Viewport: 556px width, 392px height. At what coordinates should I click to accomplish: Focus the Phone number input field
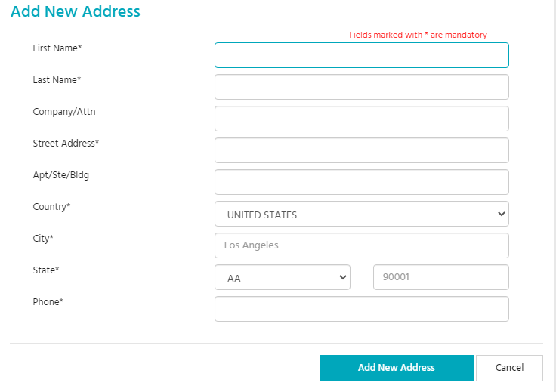pos(361,309)
